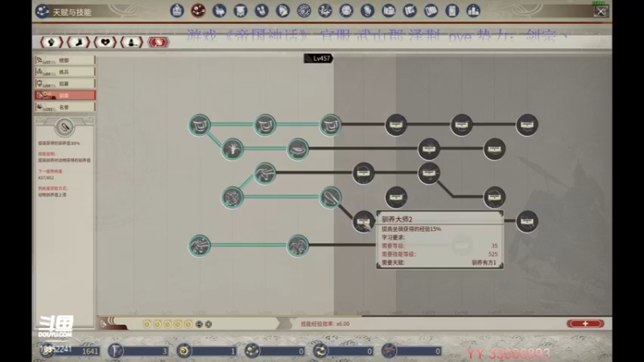Click the dark plus button beside the gold coins
Screen dimensions: 644x362
pyautogui.click(x=208, y=324)
